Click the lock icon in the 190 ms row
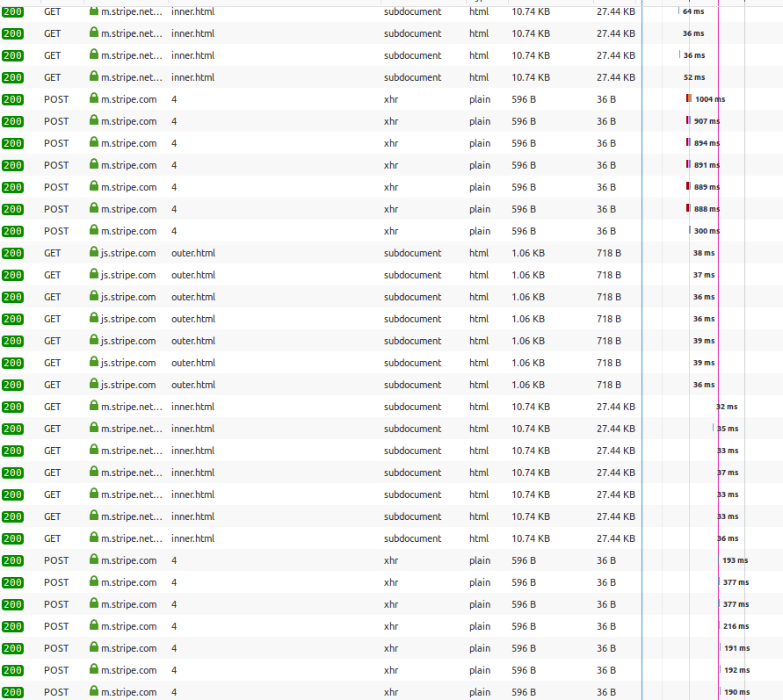Viewport: 783px width, 700px height. pyautogui.click(x=94, y=691)
